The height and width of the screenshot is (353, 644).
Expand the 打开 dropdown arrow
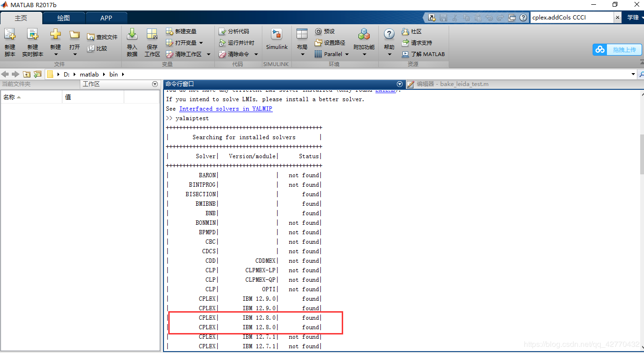pyautogui.click(x=75, y=54)
